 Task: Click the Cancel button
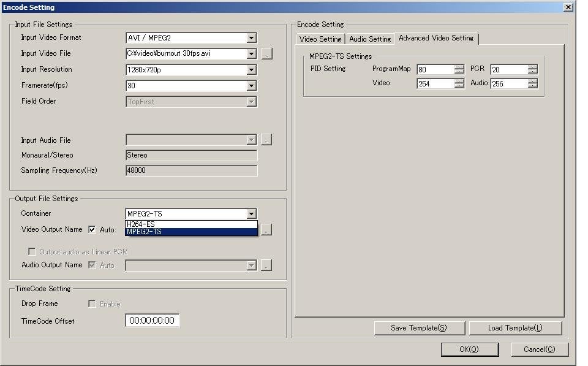pyautogui.click(x=540, y=349)
